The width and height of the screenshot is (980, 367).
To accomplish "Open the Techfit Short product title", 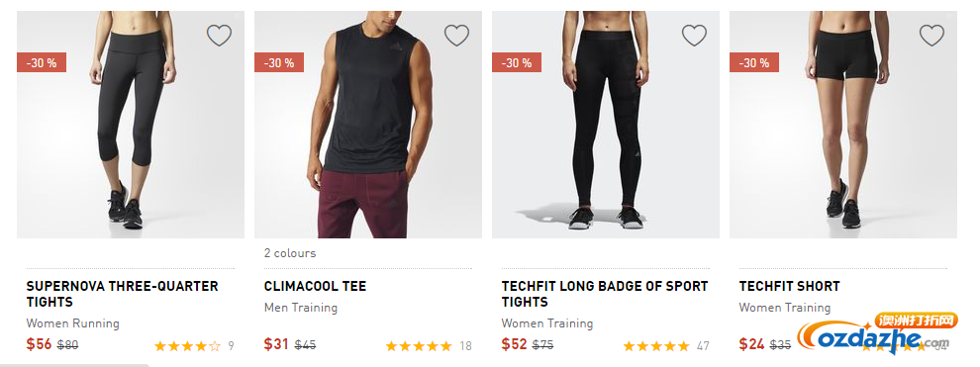I will tap(789, 287).
